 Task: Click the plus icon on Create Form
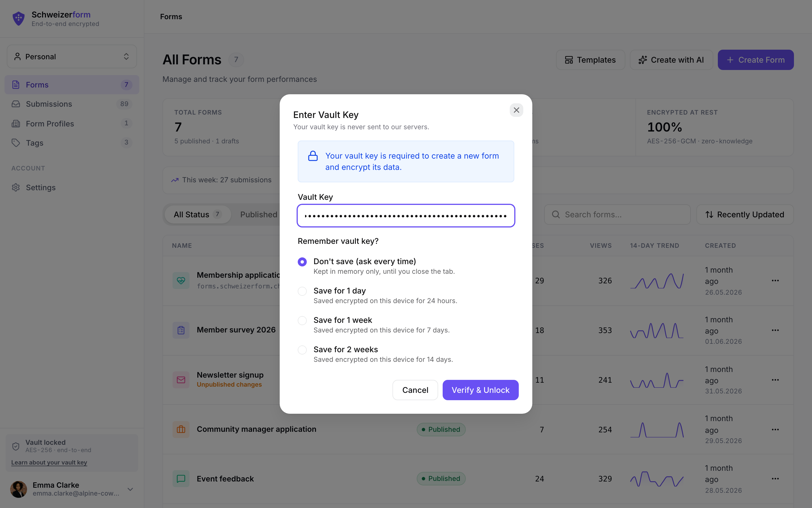[x=730, y=60]
